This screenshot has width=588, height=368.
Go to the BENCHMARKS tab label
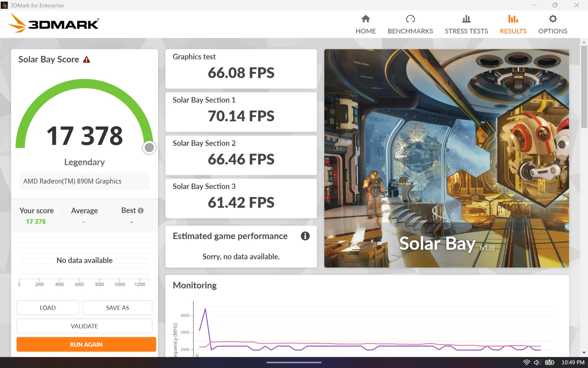(x=410, y=31)
